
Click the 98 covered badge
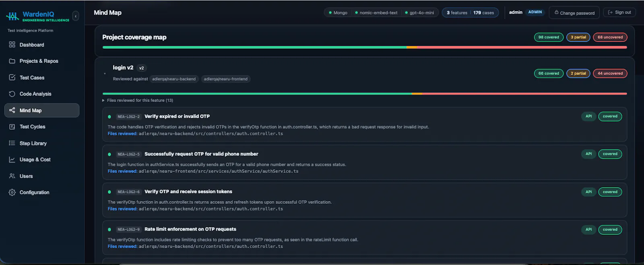click(549, 37)
